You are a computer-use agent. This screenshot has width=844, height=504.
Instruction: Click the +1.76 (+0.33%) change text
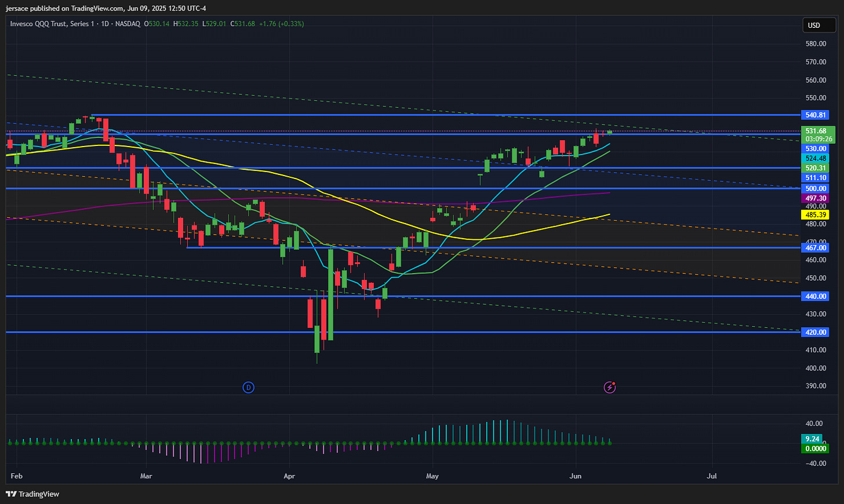pyautogui.click(x=281, y=24)
